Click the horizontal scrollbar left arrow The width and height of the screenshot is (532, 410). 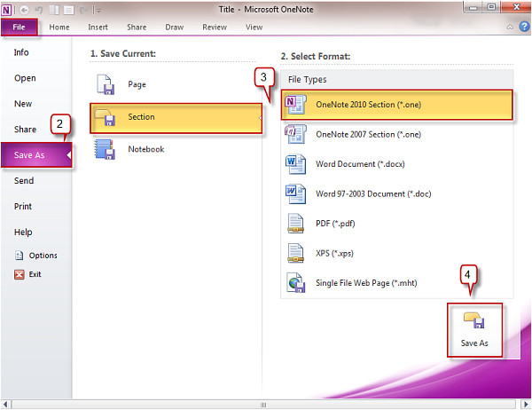point(5,405)
